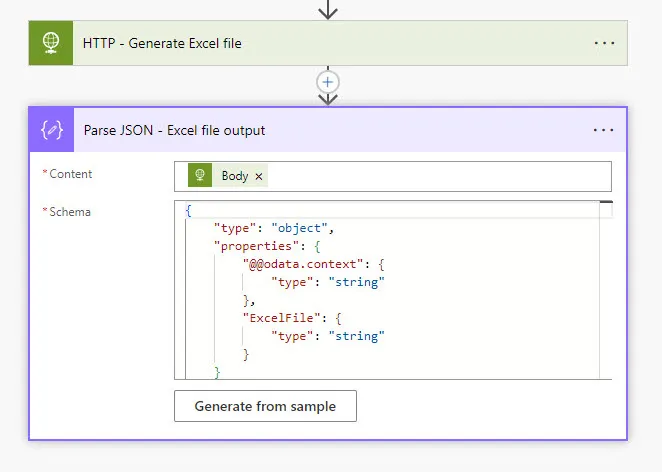Insert a new step with the plus button
Viewport: 662px width, 472px height.
point(328,82)
